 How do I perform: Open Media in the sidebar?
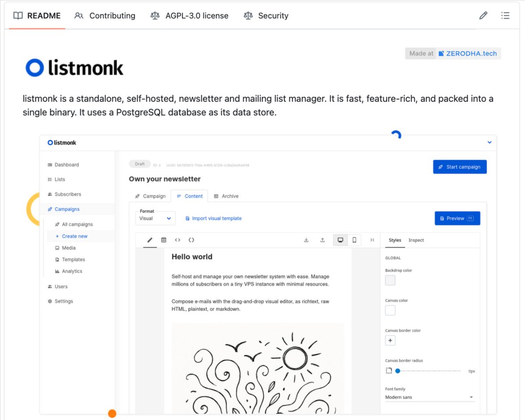pyautogui.click(x=66, y=248)
